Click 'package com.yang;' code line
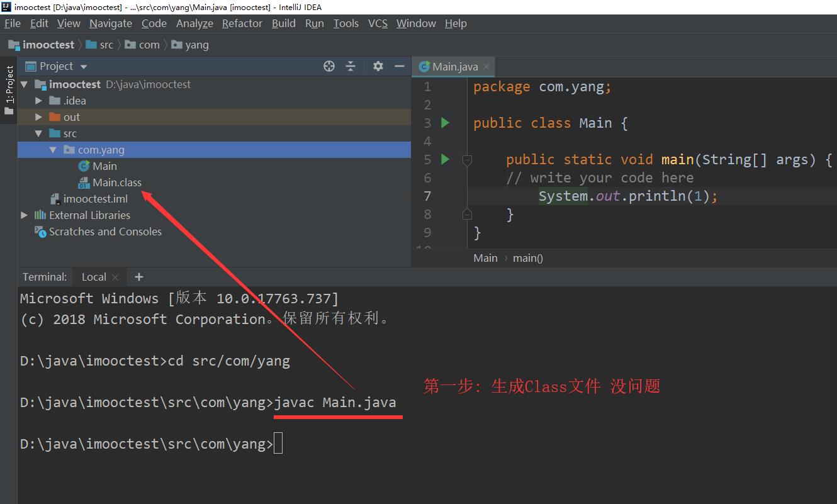This screenshot has width=837, height=504. tap(542, 87)
